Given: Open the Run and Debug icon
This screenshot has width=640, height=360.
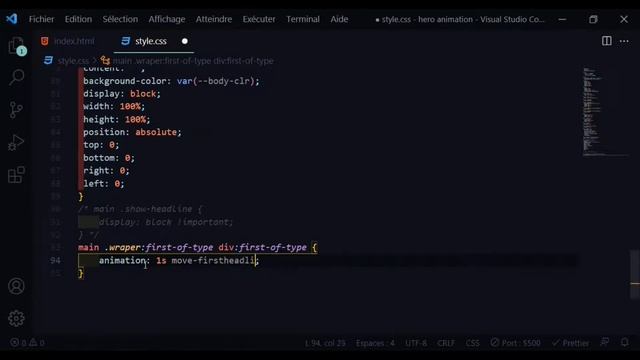Looking at the screenshot, I should tap(16, 142).
